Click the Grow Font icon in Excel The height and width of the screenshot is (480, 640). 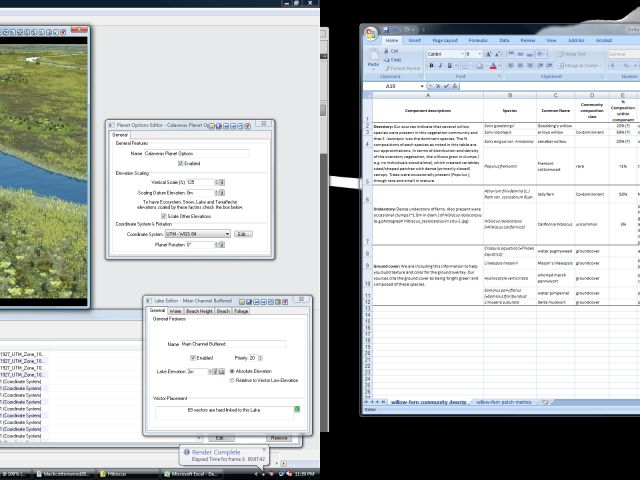(488, 54)
